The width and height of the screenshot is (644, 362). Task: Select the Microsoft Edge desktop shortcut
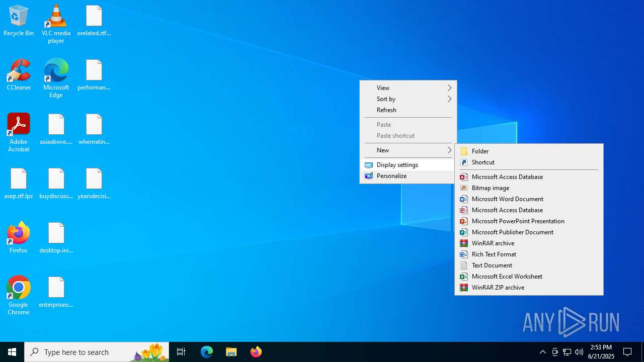click(x=56, y=78)
